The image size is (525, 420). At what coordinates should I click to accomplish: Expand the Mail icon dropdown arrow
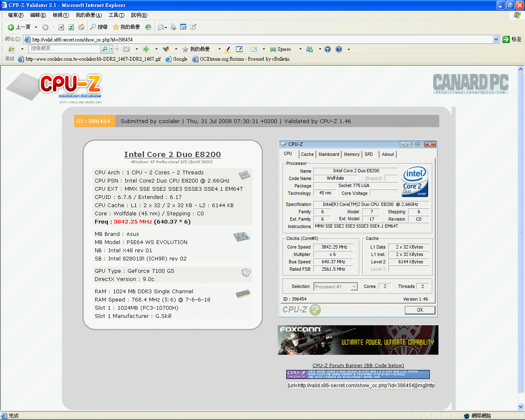click(166, 27)
